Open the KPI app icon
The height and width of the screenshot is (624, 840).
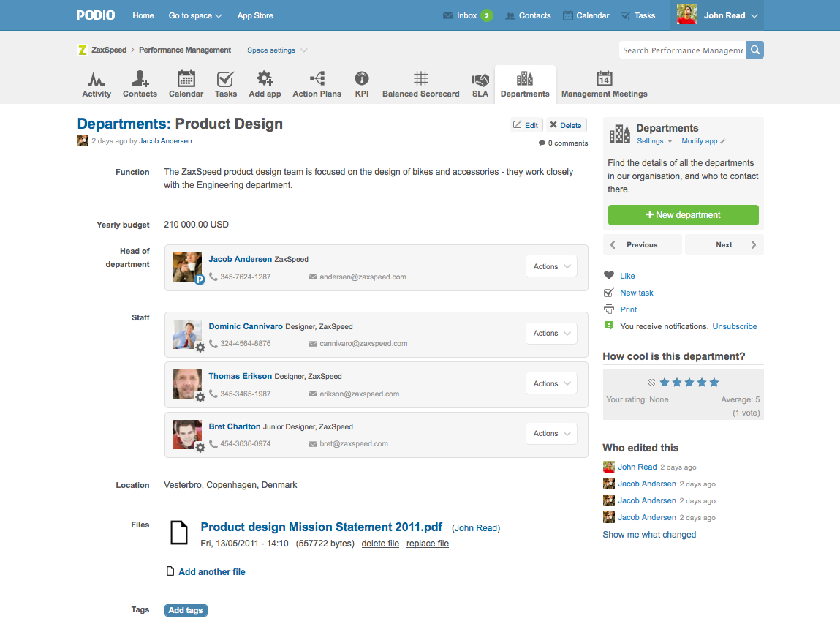361,79
